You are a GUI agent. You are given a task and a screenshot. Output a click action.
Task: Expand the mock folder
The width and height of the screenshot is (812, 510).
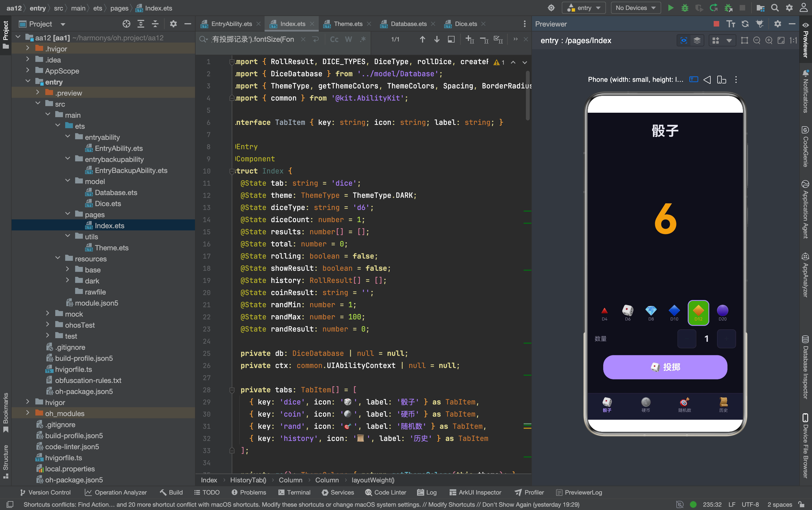[48, 314]
